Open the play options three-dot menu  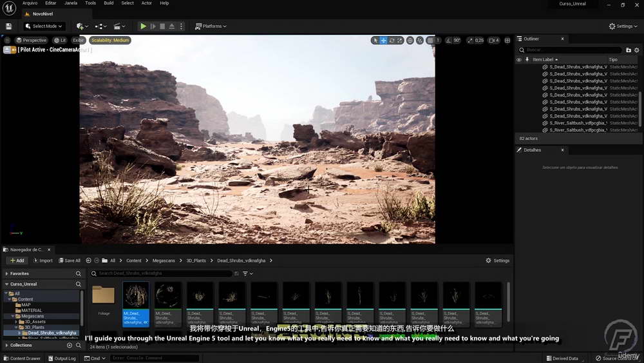(x=181, y=26)
